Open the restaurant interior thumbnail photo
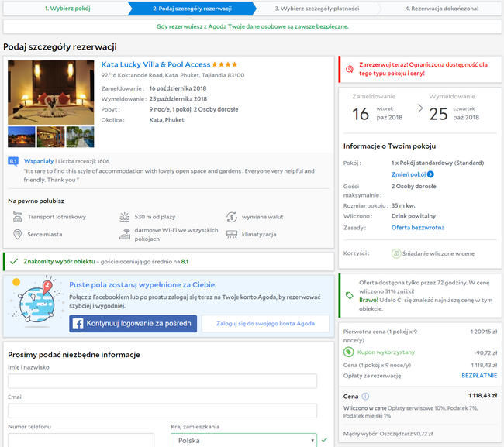The height and width of the screenshot is (447, 504). 50,137
